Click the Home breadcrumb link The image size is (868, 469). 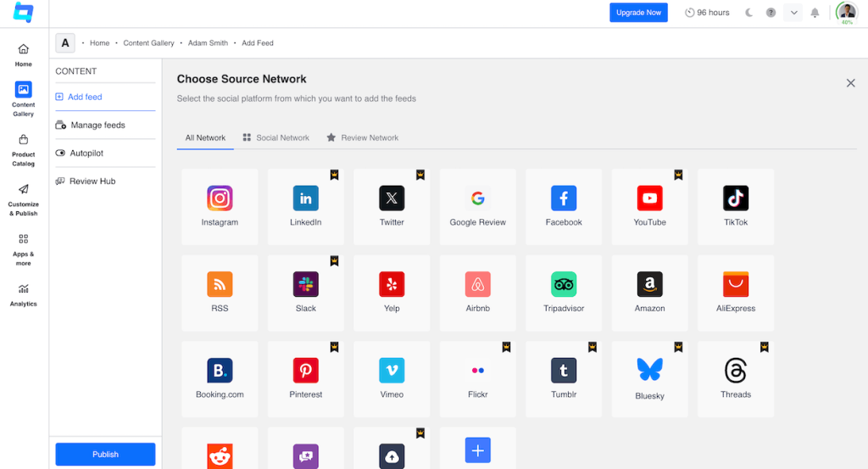click(x=100, y=42)
